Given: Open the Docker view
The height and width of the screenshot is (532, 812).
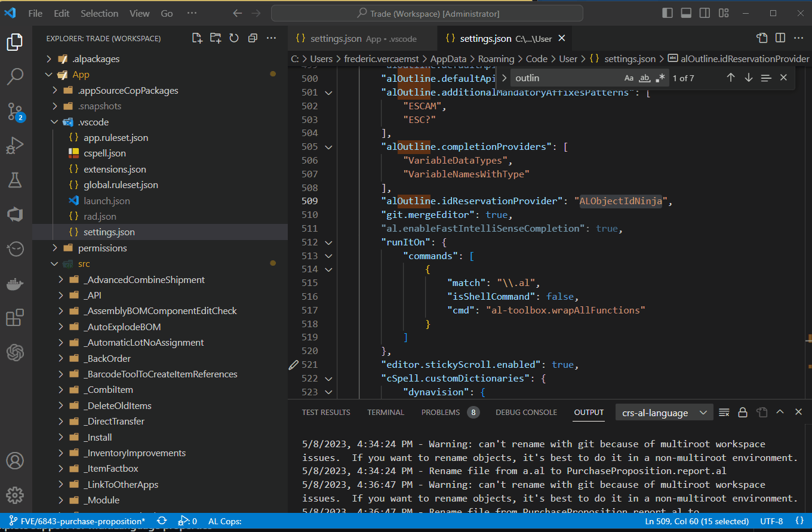Looking at the screenshot, I should click(15, 283).
